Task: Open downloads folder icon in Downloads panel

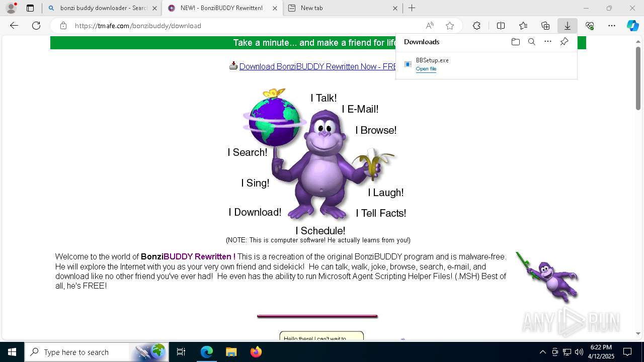Action: (x=515, y=42)
